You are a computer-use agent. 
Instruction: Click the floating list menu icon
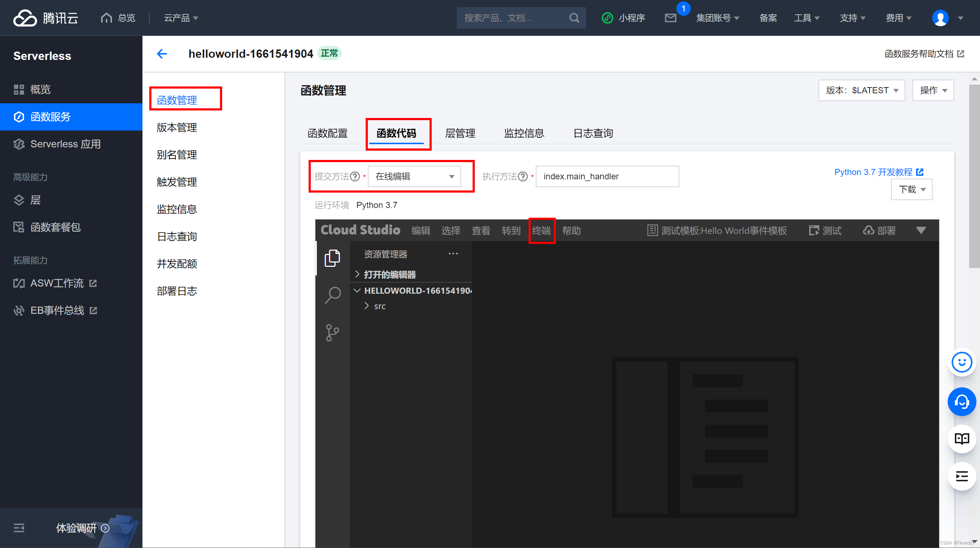(962, 476)
